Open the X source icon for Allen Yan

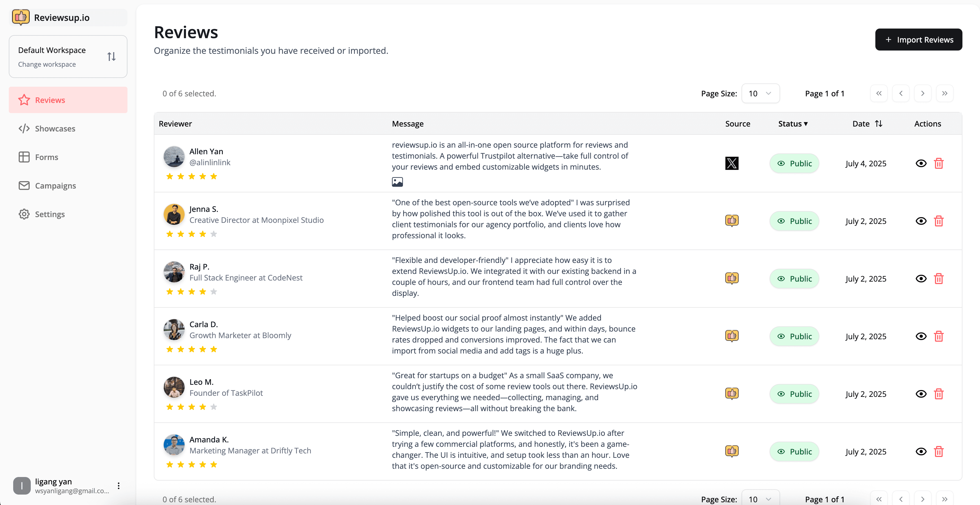click(732, 163)
